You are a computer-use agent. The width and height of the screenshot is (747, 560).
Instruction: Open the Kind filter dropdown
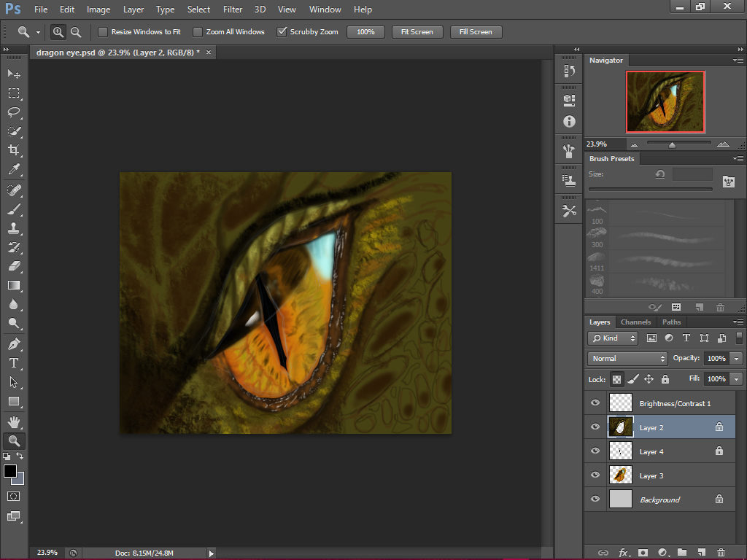point(612,338)
